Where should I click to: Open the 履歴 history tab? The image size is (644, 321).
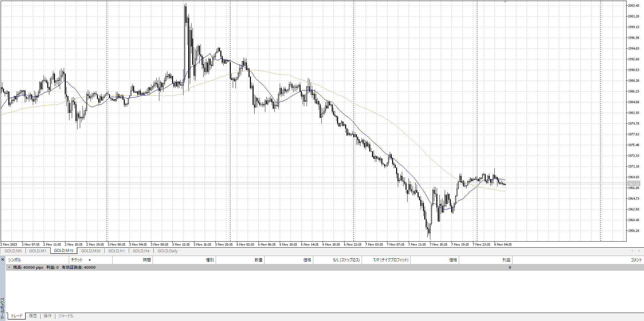pyautogui.click(x=33, y=316)
